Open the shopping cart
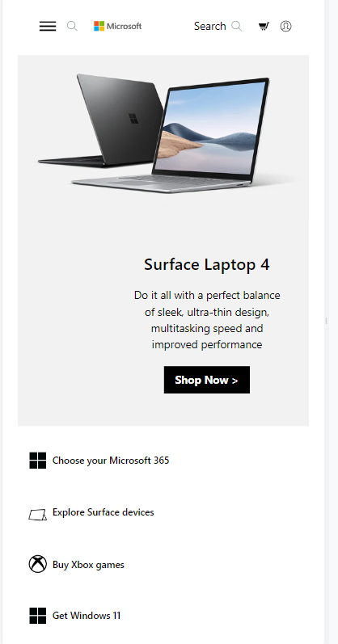 pos(264,27)
